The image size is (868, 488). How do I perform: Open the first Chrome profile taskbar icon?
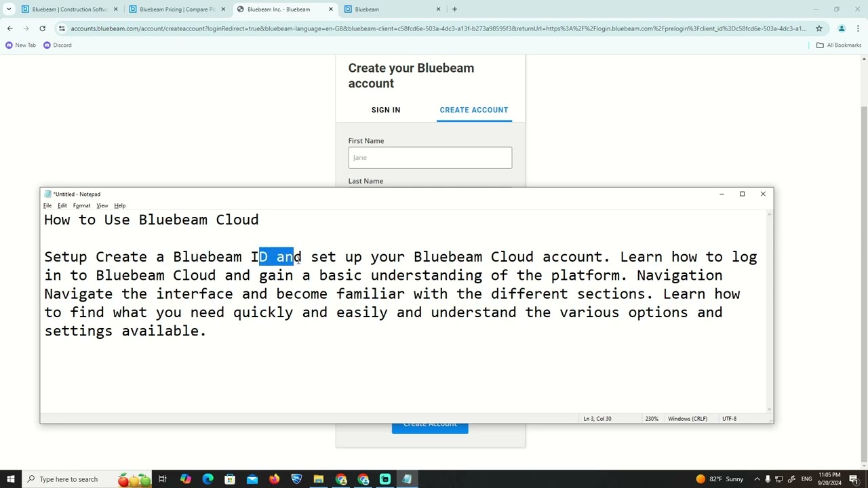tap(341, 479)
